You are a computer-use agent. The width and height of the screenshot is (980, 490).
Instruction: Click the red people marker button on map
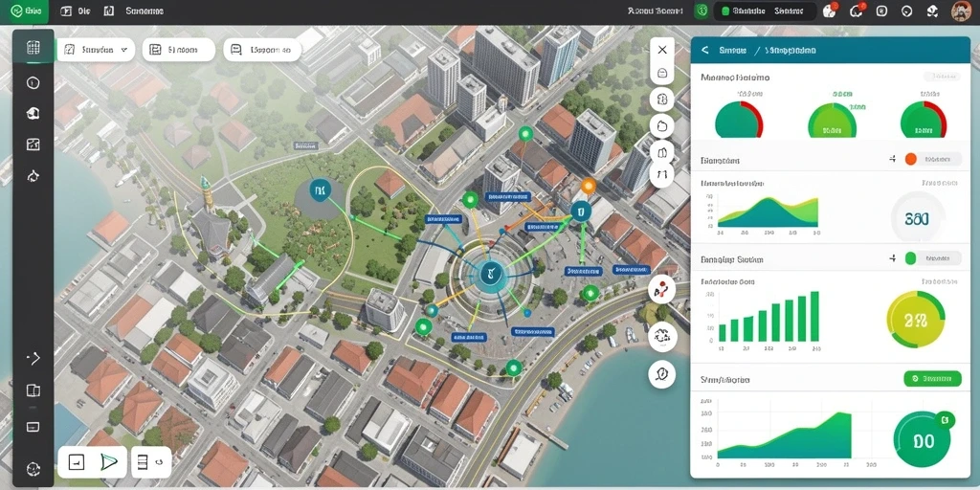coord(661,289)
